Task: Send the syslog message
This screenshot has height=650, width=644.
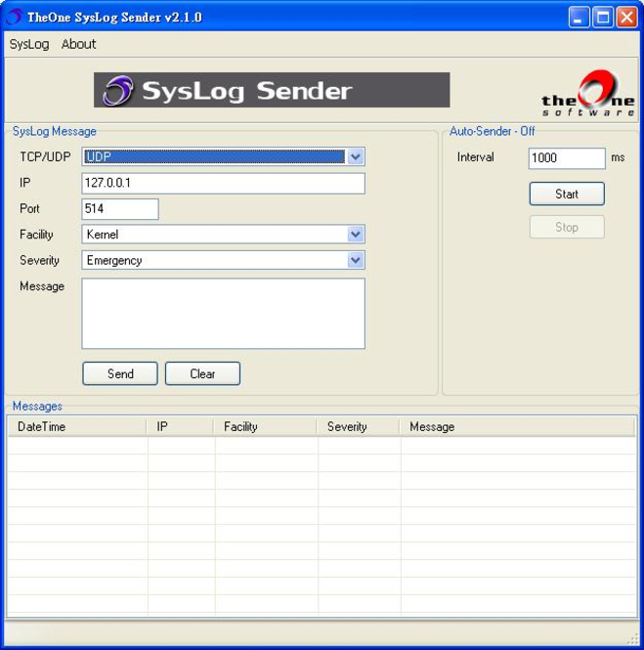Action: click(120, 373)
